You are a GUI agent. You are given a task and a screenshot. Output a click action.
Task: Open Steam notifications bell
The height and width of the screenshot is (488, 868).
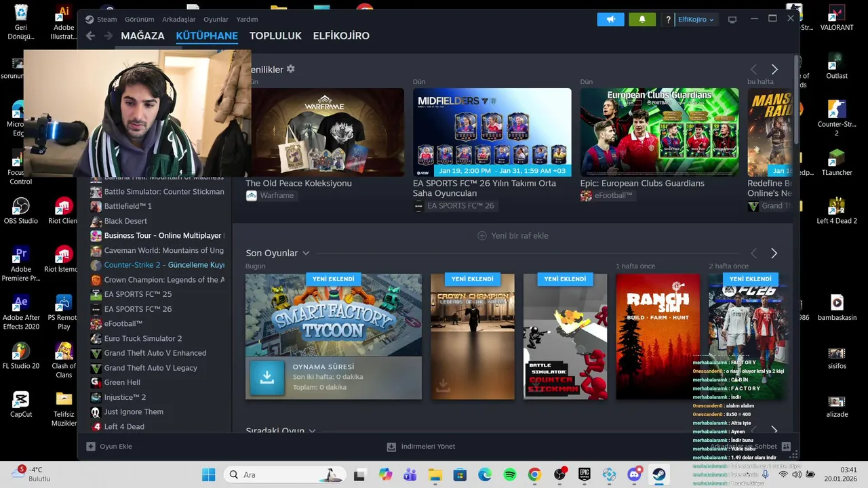coord(642,20)
